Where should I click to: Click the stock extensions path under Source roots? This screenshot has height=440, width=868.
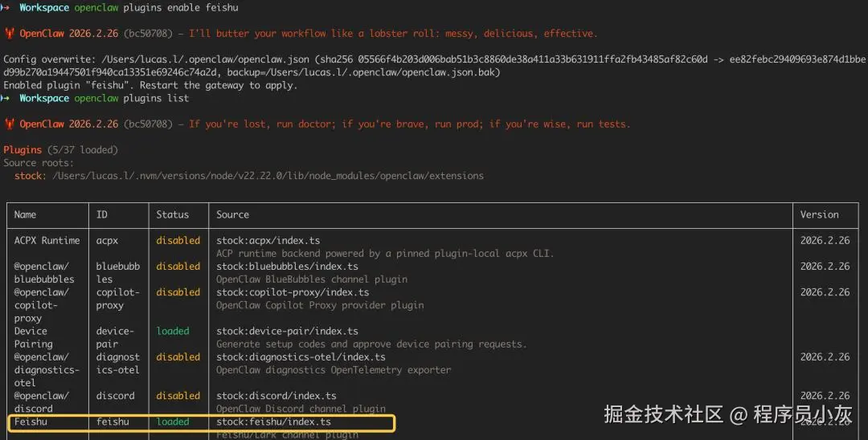pyautogui.click(x=268, y=176)
